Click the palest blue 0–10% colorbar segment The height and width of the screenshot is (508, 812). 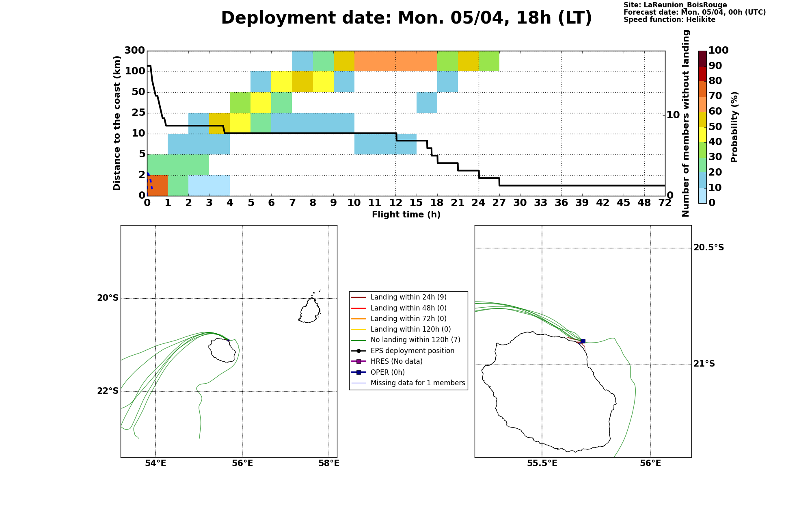coord(702,195)
